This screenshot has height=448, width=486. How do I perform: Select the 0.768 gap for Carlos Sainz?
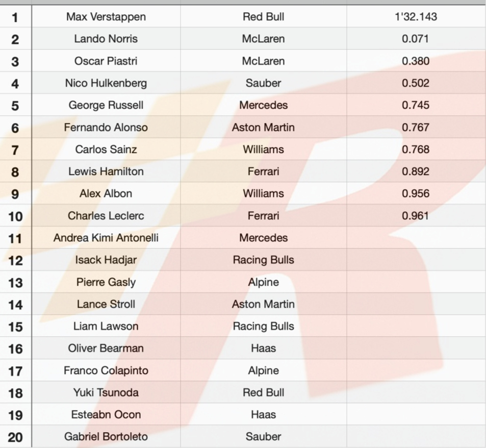(x=416, y=150)
